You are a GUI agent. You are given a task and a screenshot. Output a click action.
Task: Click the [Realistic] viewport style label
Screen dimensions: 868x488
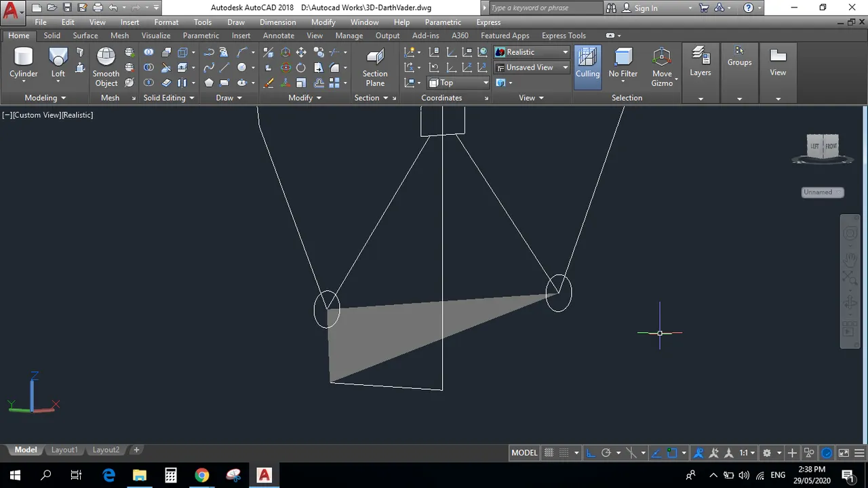point(78,115)
